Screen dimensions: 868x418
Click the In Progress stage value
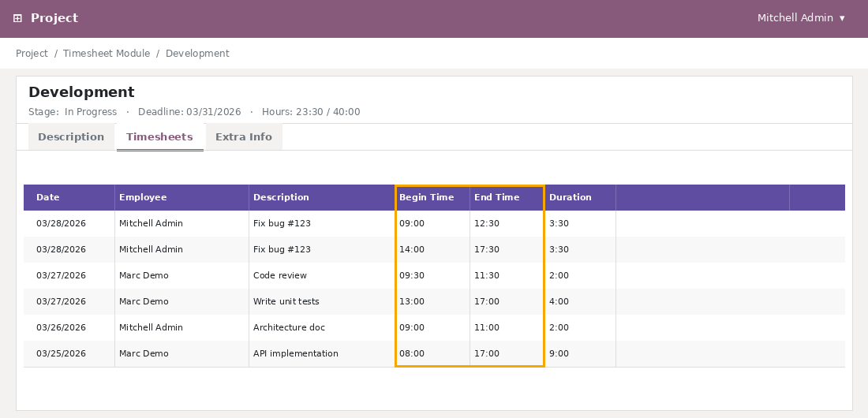click(91, 112)
